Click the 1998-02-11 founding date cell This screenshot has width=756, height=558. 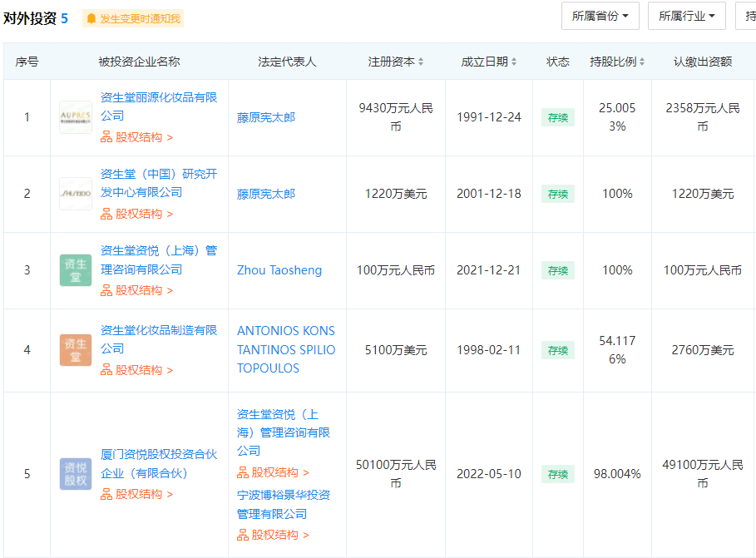pyautogui.click(x=489, y=350)
